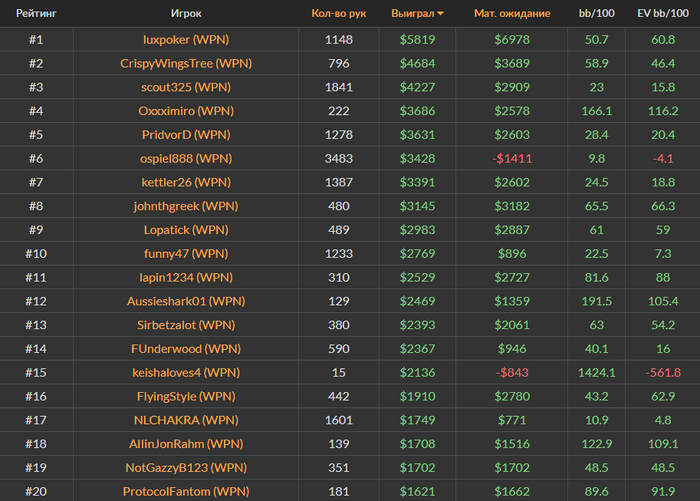Click player ospiel888 (WPN)

pos(185,158)
